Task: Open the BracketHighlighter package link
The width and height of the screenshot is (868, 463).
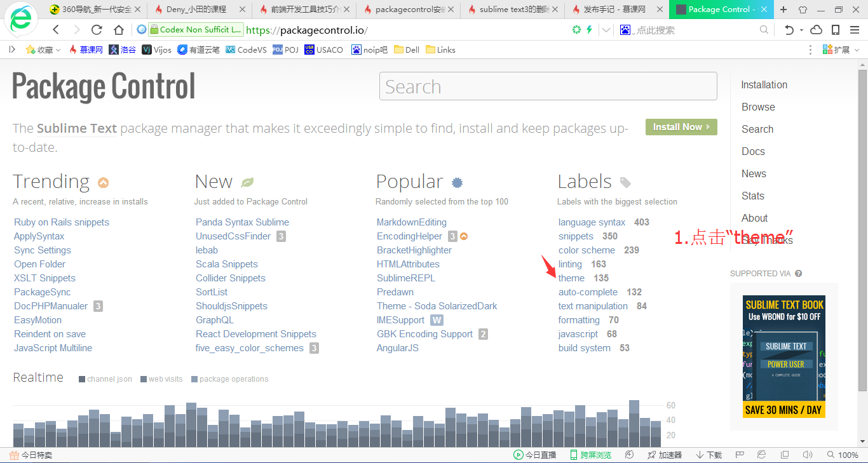Action: tap(414, 250)
